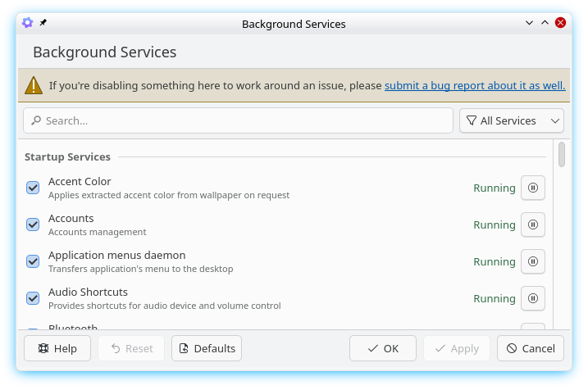The width and height of the screenshot is (588, 390).
Task: Disable the Accounts service checkbox
Action: (33, 224)
